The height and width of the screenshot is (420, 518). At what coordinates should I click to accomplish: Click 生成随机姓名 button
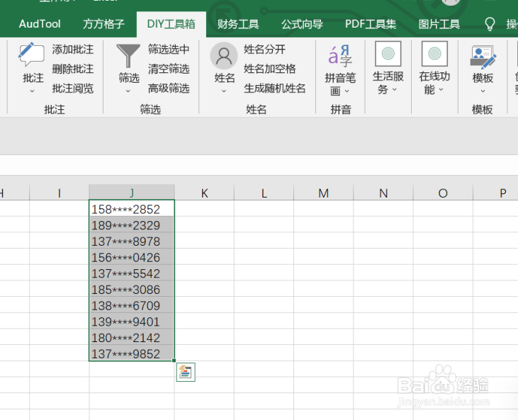tap(274, 88)
